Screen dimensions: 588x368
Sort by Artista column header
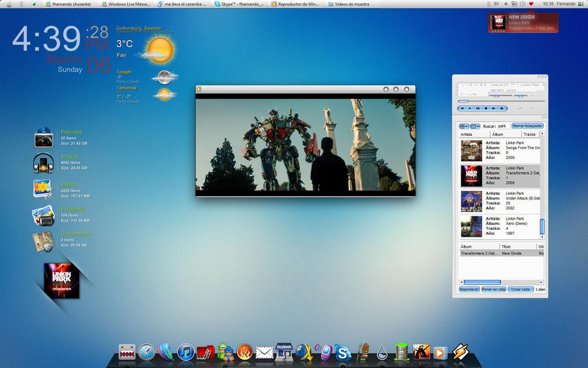[x=475, y=134]
